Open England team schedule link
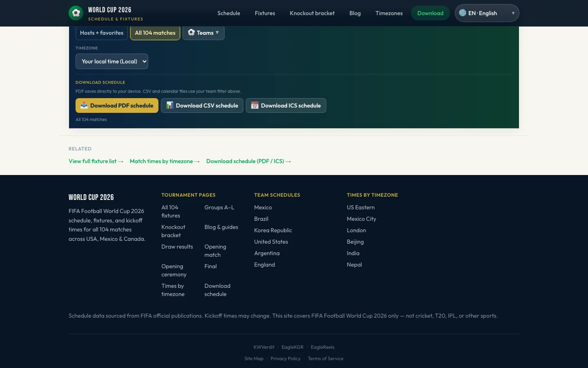Screen dimensions: 588x368 point(265,265)
